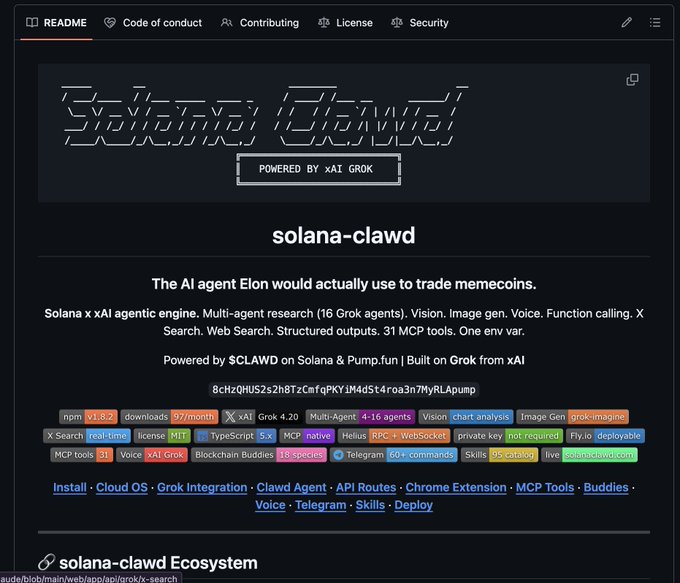Click the TypeScript 5.x badge
680x583 pixels.
(x=235, y=436)
